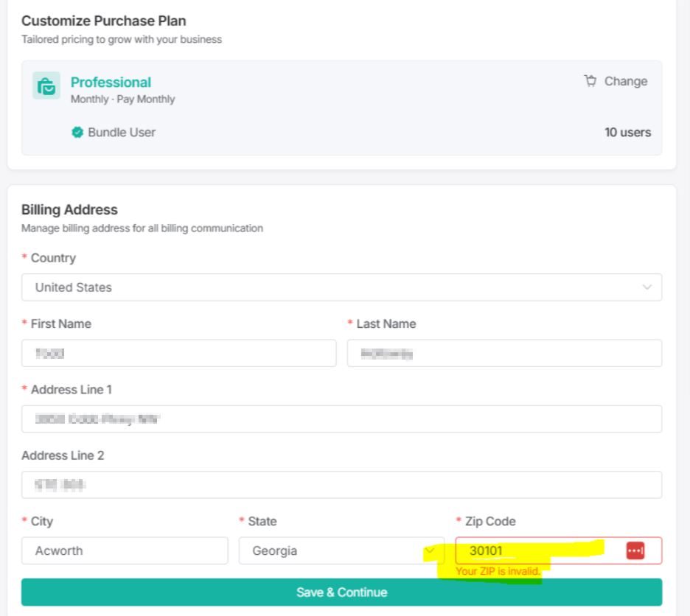The image size is (690, 616).
Task: Click the Bundle User label text
Action: point(122,133)
